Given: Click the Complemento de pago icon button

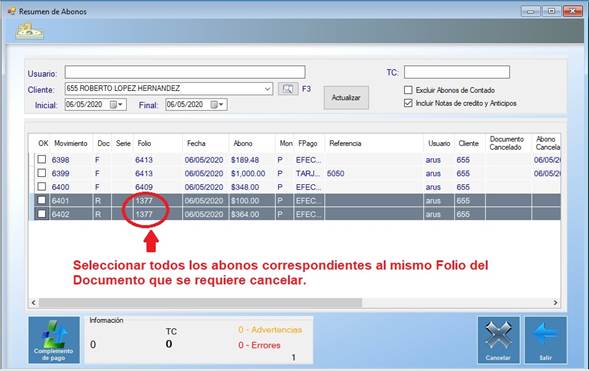Looking at the screenshot, I should pos(54,340).
